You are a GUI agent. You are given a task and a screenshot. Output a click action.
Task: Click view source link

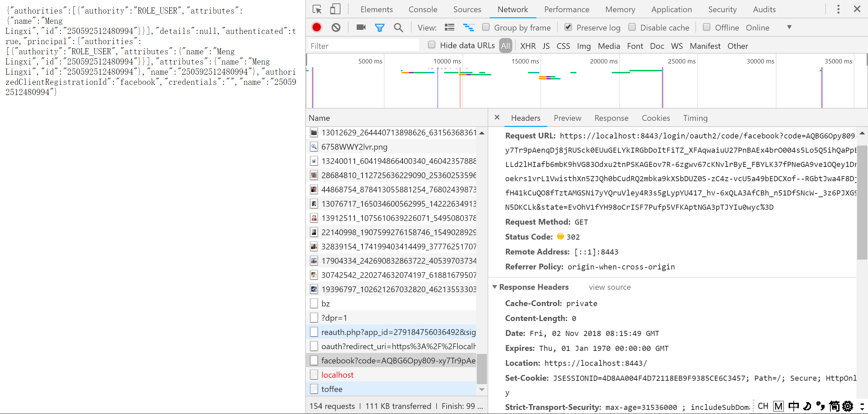(609, 287)
